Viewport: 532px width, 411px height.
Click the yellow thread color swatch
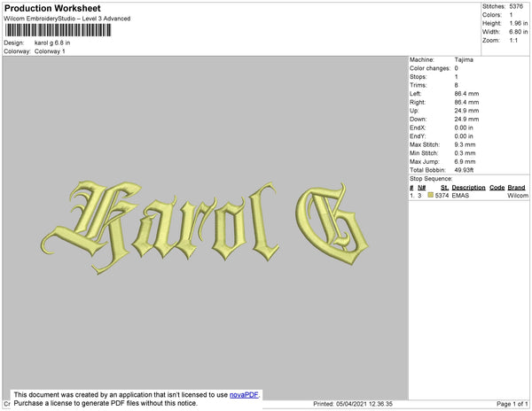click(431, 195)
